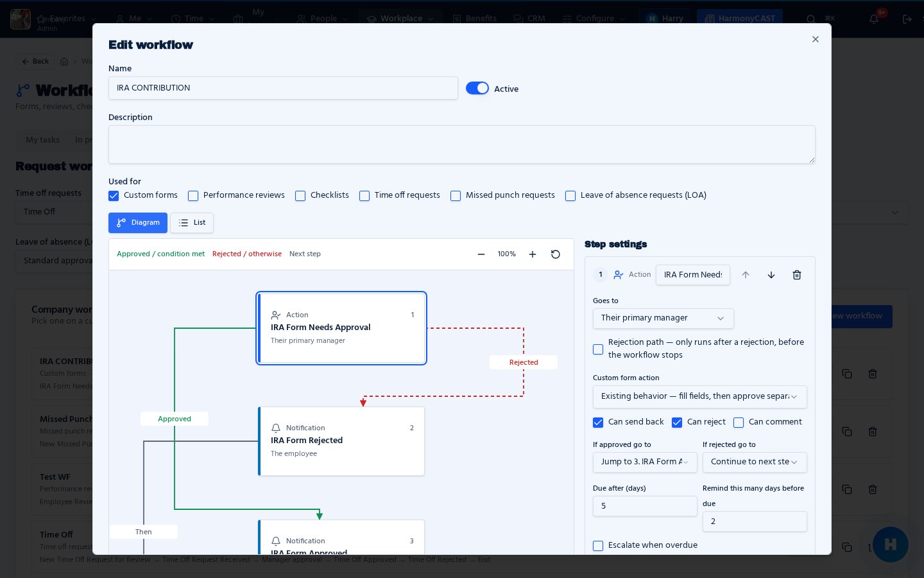
Task: Click the HarmonyCAST button in the header
Action: pos(740,19)
